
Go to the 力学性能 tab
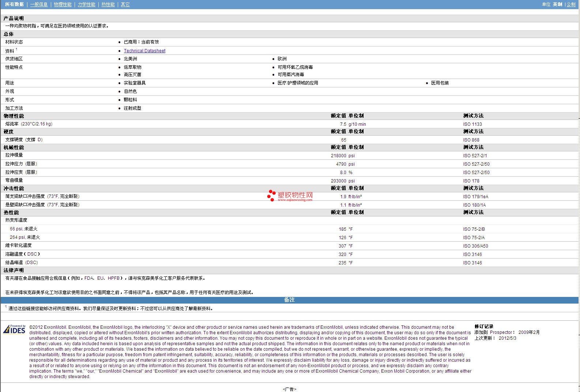86,4
